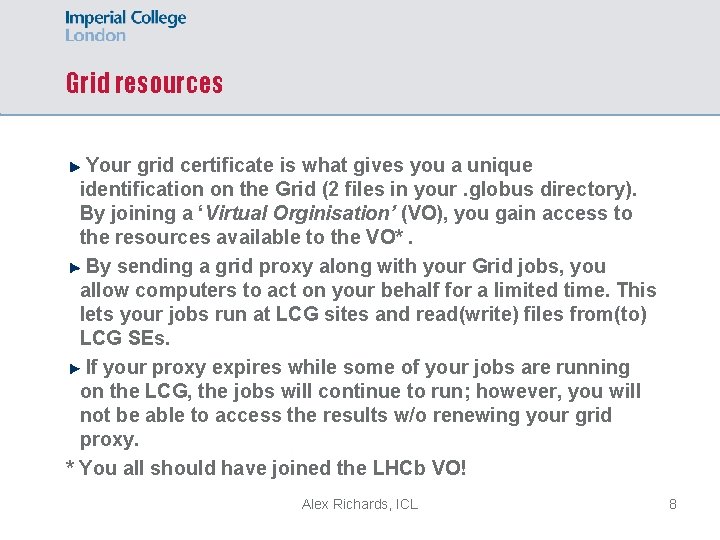Click the third bullet arrow before 'If your proxy'

pyautogui.click(x=75, y=369)
